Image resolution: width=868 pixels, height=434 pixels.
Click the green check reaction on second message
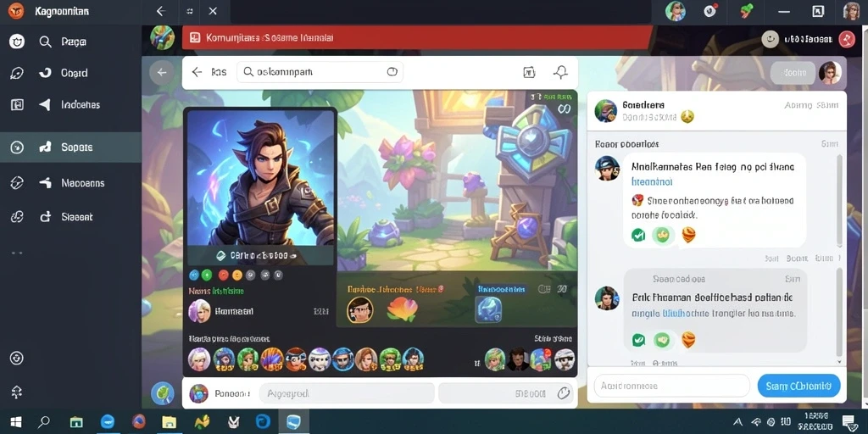coord(638,340)
